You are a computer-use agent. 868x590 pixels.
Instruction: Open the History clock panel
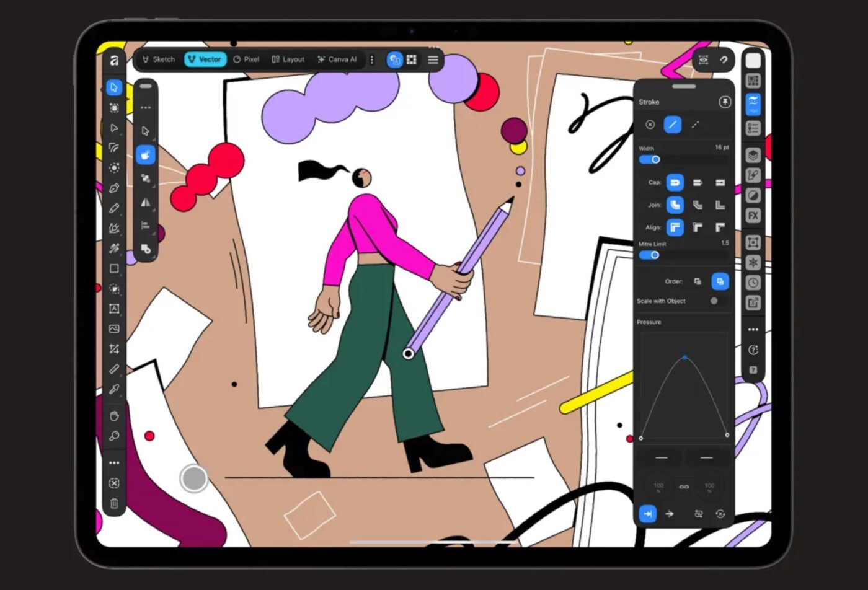point(753,283)
